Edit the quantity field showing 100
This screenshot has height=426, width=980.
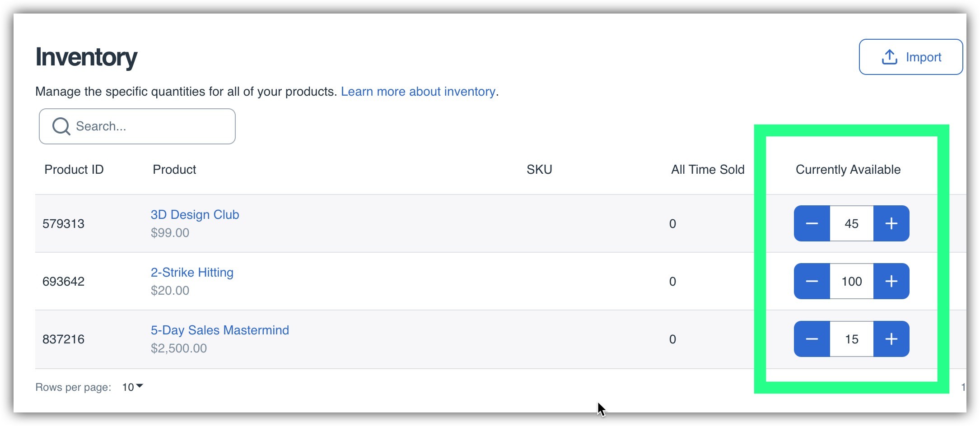(851, 281)
